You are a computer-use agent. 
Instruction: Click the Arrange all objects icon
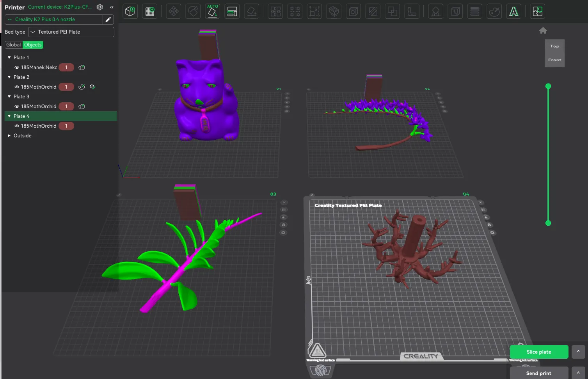pos(232,12)
